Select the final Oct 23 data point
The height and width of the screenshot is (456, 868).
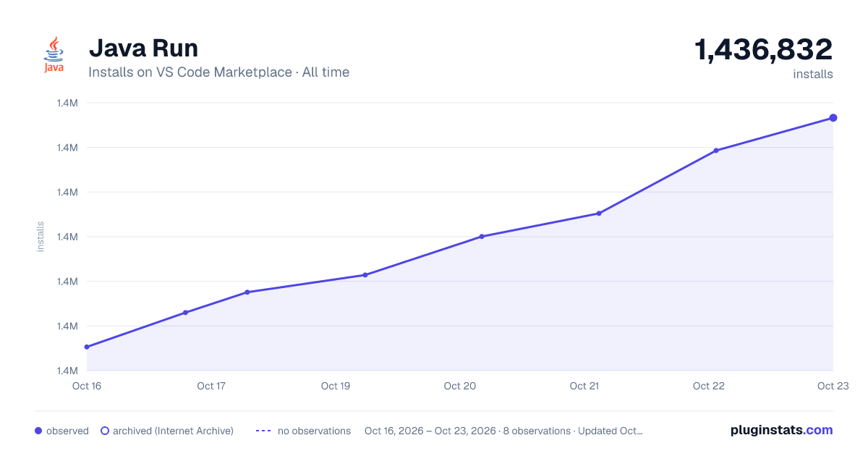click(833, 117)
